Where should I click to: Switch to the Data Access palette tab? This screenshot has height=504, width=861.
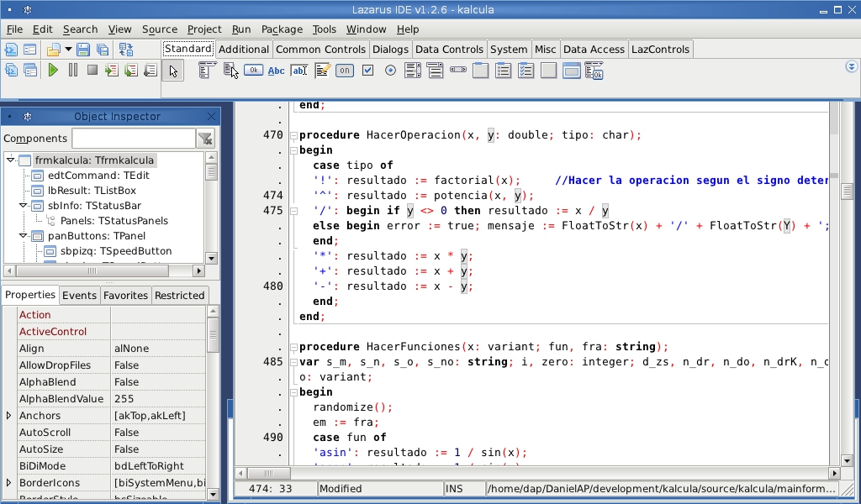click(594, 50)
